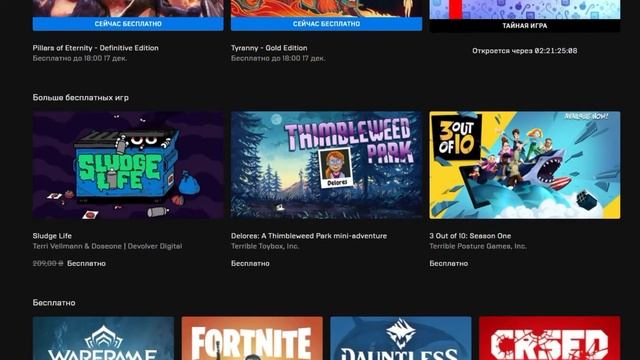Select the Бесплатно section heading
The height and width of the screenshot is (360, 640).
54,303
